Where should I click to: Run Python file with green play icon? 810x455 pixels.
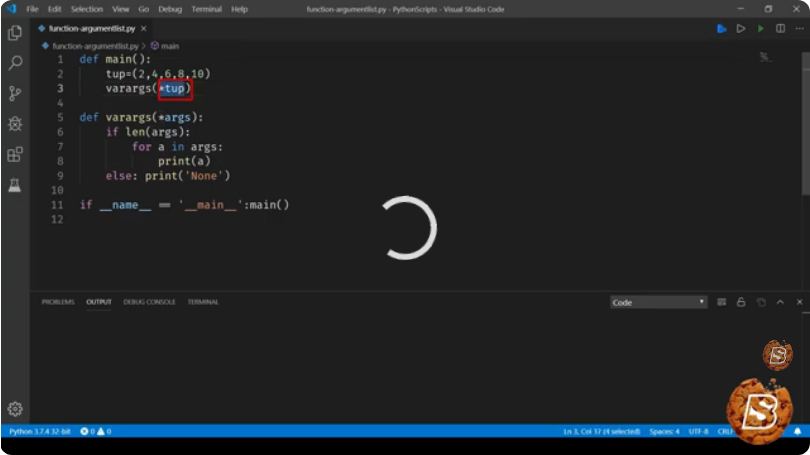(x=760, y=28)
